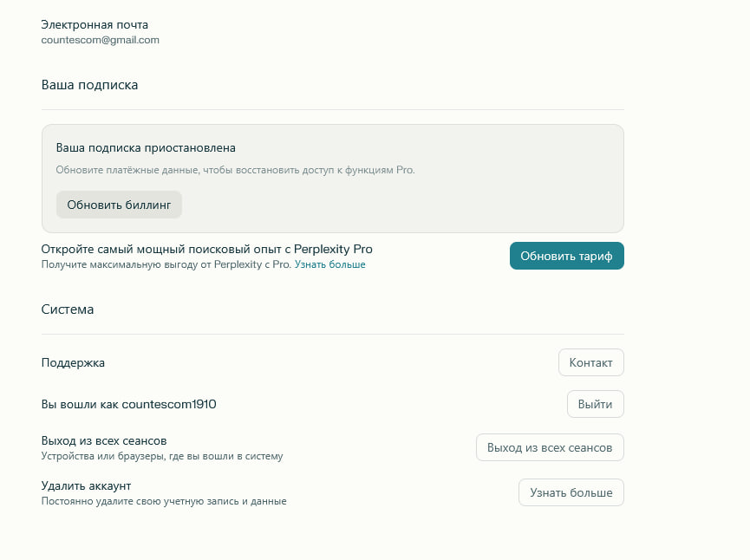Click the Удалить аккаунт row title
Image resolution: width=750 pixels, height=560 pixels.
pyautogui.click(x=86, y=485)
